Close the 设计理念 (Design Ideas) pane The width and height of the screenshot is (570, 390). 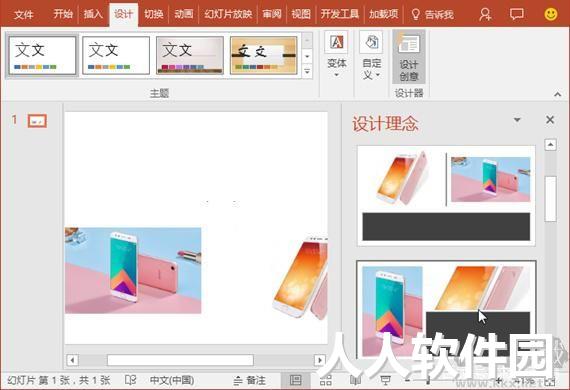(x=550, y=120)
